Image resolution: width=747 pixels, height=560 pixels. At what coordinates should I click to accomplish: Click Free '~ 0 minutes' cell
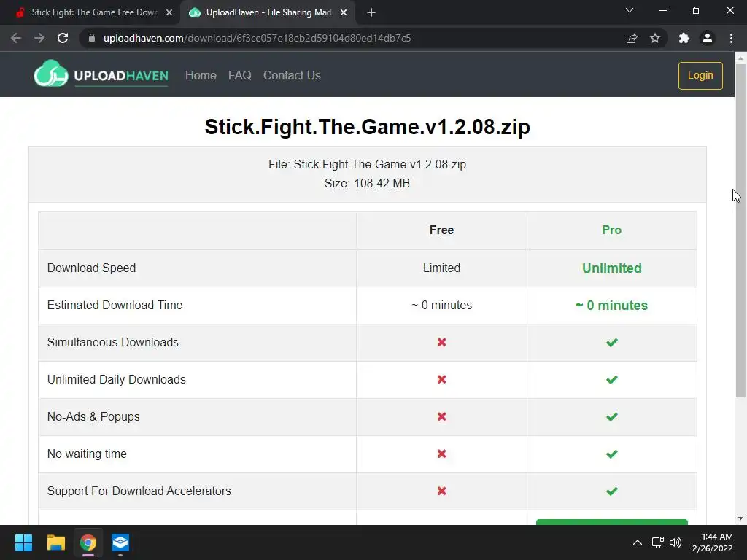point(441,306)
